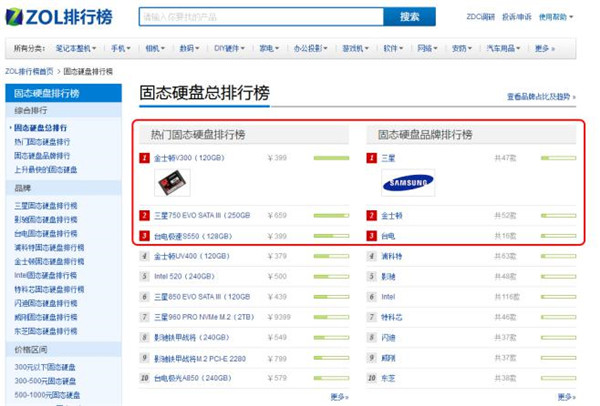Select 固态硬盘总排行 in the sidebar
600x406 pixels.
point(41,127)
